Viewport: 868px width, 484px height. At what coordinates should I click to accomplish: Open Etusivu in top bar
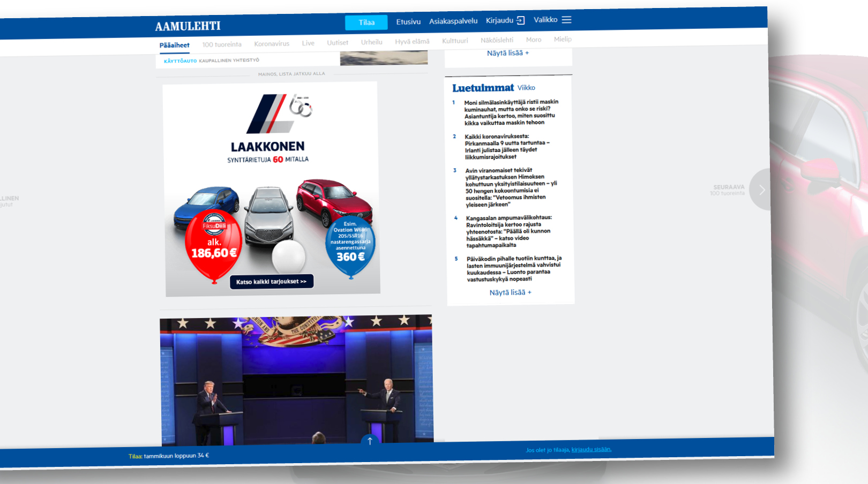(408, 22)
